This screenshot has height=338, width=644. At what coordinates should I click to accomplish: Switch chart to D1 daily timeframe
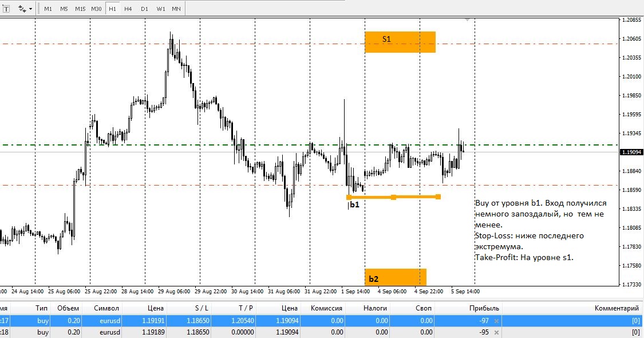point(144,9)
